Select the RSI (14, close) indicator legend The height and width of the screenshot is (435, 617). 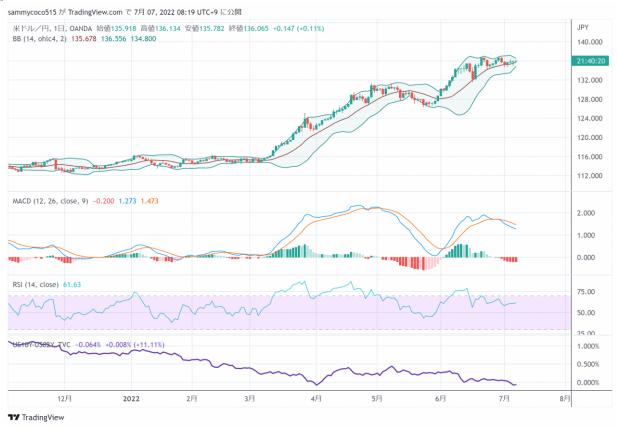pos(38,285)
